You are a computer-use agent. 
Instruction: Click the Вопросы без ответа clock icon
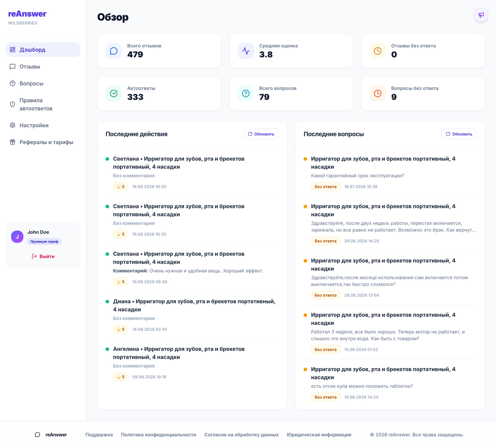pyautogui.click(x=378, y=93)
